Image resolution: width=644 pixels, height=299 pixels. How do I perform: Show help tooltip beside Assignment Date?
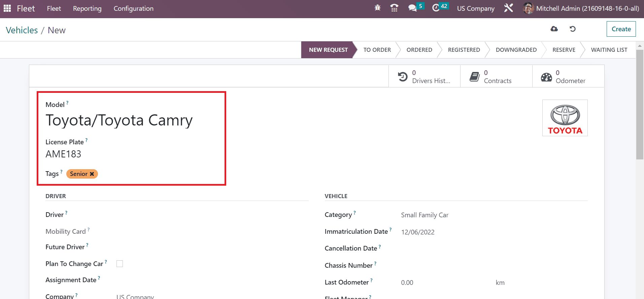coord(99,278)
